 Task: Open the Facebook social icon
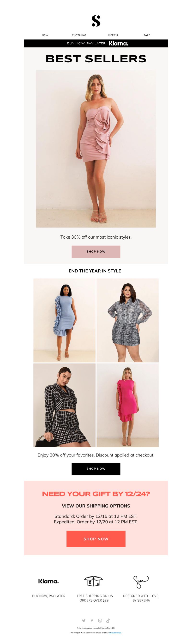pos(92,620)
